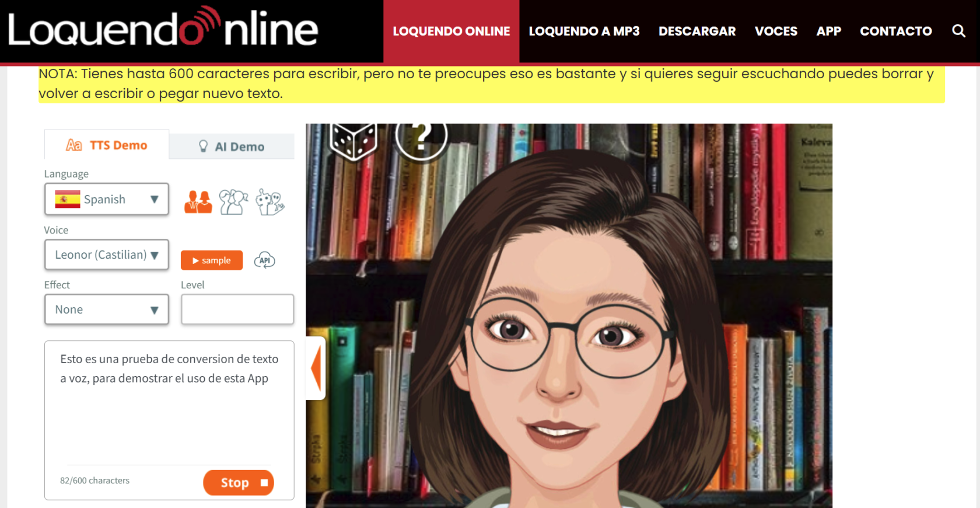Open the LOQUENDO A MP3 menu item
This screenshot has height=508, width=980.
[x=584, y=31]
